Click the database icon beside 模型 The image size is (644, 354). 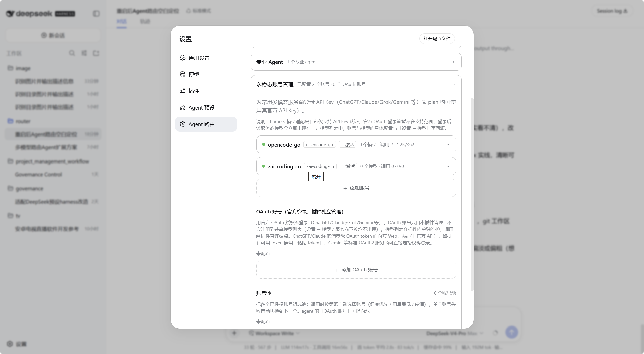click(x=182, y=74)
